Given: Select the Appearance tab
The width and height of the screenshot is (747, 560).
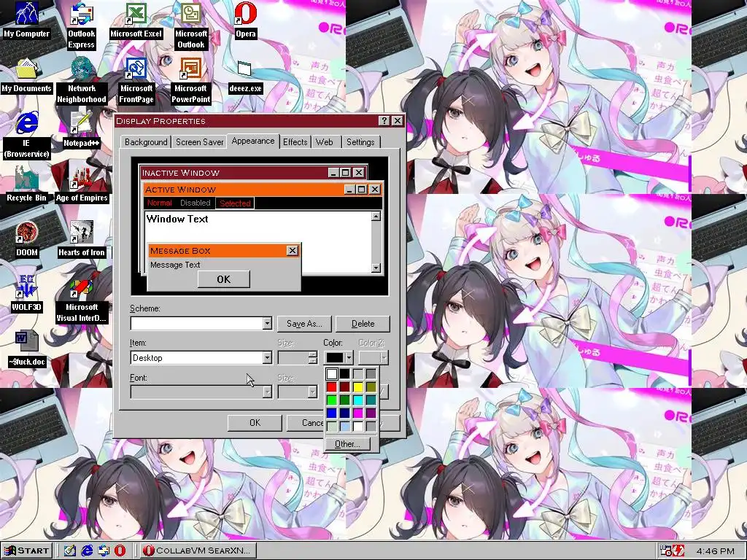Looking at the screenshot, I should [x=253, y=141].
